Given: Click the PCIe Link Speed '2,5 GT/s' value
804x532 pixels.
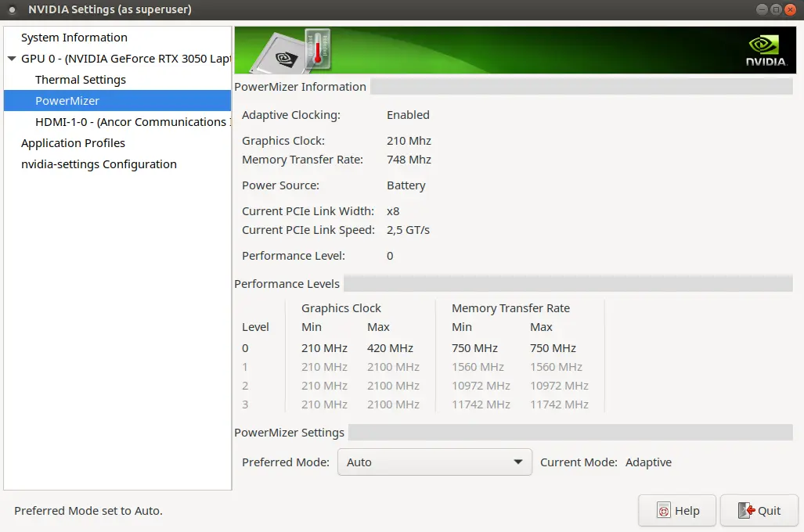Looking at the screenshot, I should [408, 230].
